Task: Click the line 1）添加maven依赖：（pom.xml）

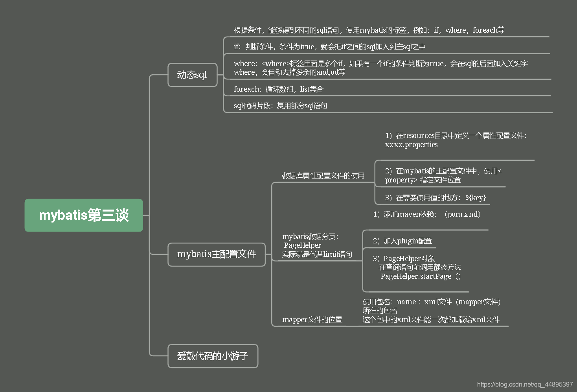Action: (427, 214)
